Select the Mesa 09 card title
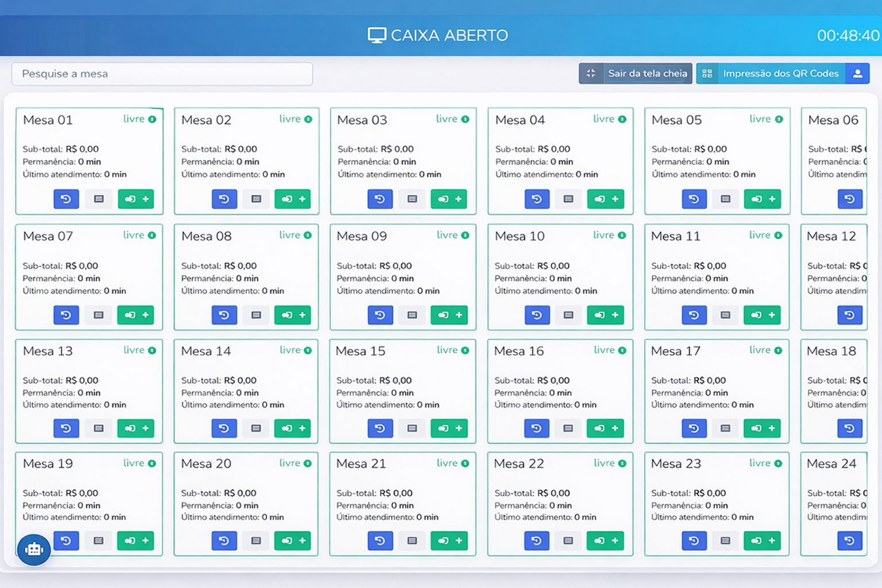The width and height of the screenshot is (882, 588). click(362, 236)
